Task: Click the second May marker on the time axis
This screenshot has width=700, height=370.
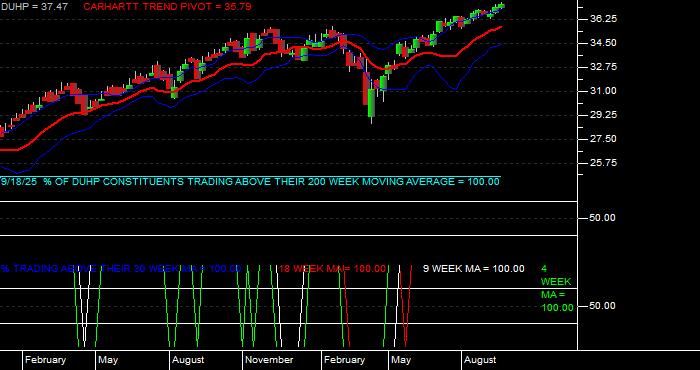Action: 401,360
